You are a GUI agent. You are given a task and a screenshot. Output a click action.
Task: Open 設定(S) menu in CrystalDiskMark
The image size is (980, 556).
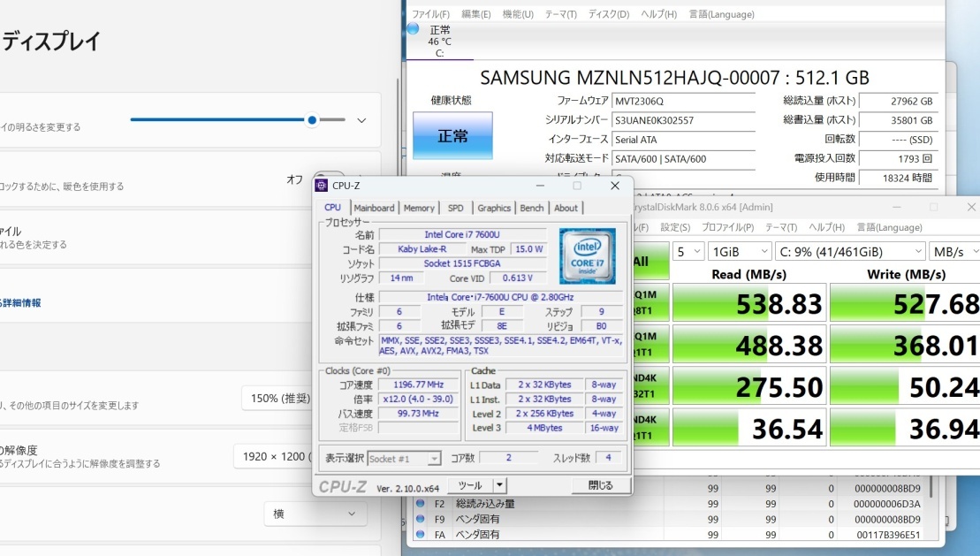point(675,227)
